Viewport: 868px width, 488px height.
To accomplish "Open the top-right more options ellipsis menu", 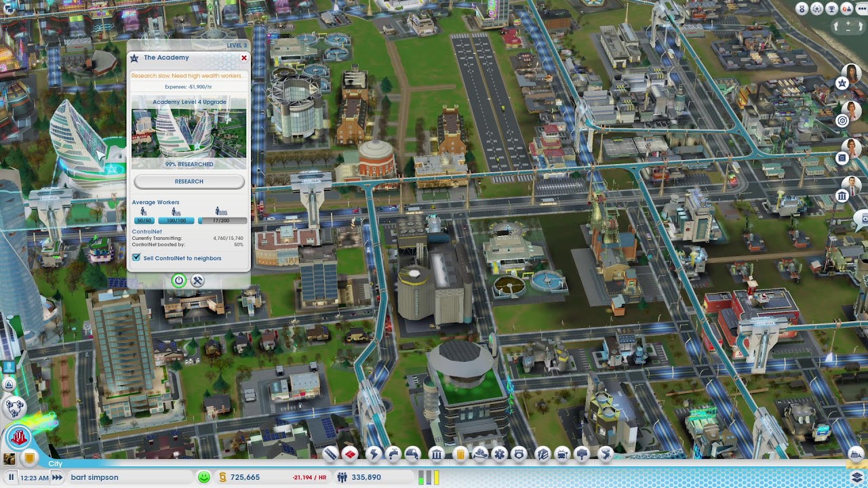I will tap(862, 9).
